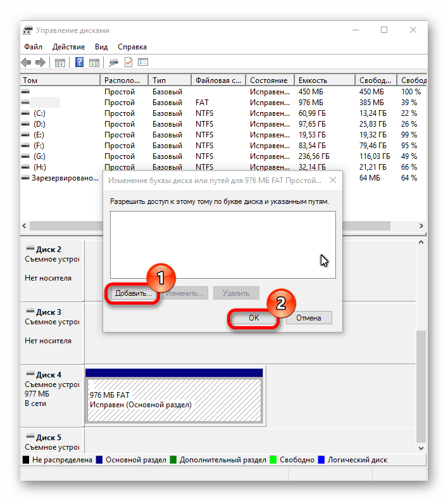This screenshot has height=501, width=448.
Task: Open the Действие menu
Action: point(68,47)
